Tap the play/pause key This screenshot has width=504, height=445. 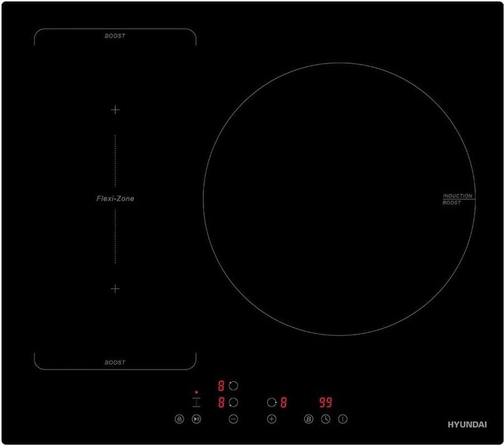[197, 419]
